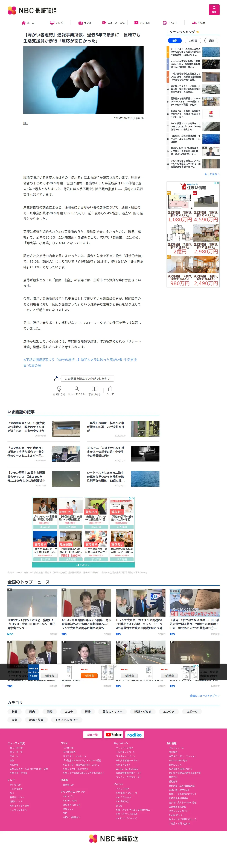The width and height of the screenshot is (227, 868).
Task: Click the 国内 tag under article image
Action: pos(26,123)
